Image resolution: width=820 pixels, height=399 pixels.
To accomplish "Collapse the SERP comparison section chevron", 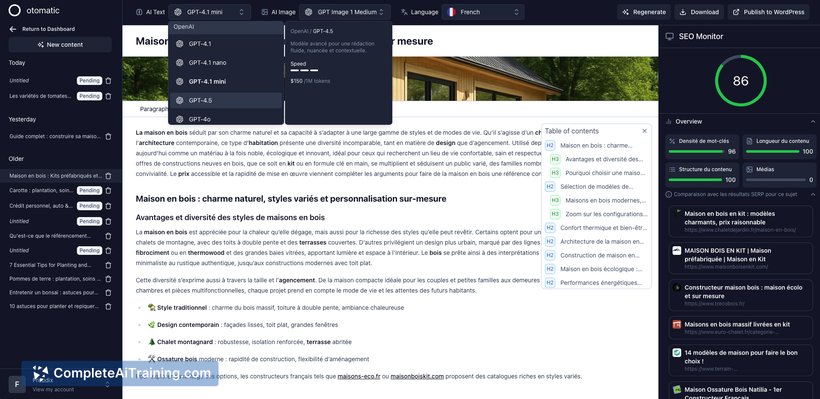I will coord(812,194).
